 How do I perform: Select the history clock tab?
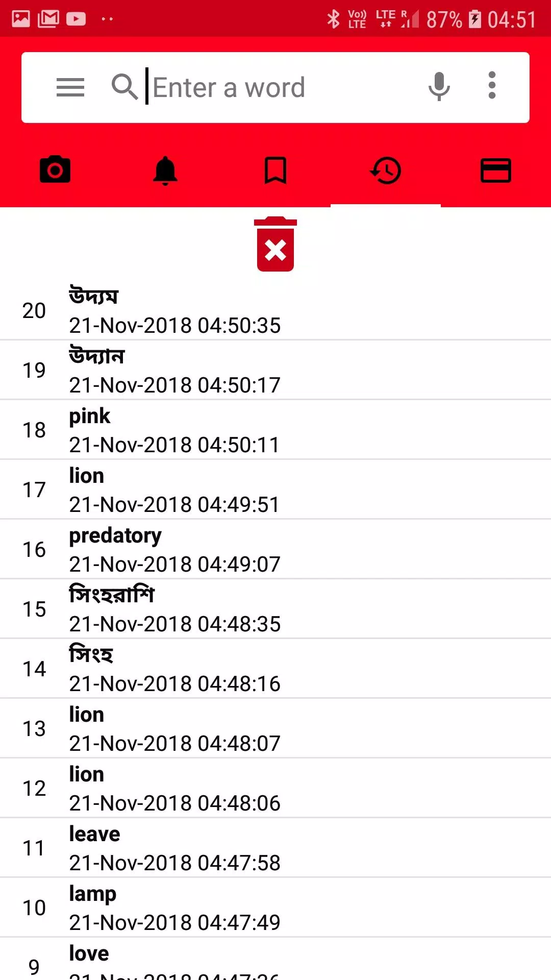[386, 170]
